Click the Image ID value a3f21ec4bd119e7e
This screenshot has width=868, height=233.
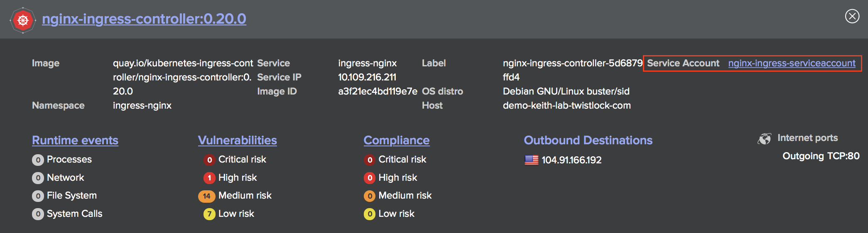click(378, 91)
